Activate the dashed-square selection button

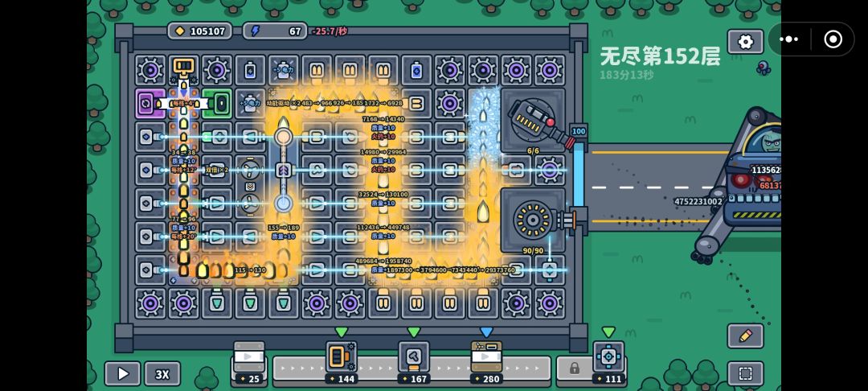coord(745,373)
